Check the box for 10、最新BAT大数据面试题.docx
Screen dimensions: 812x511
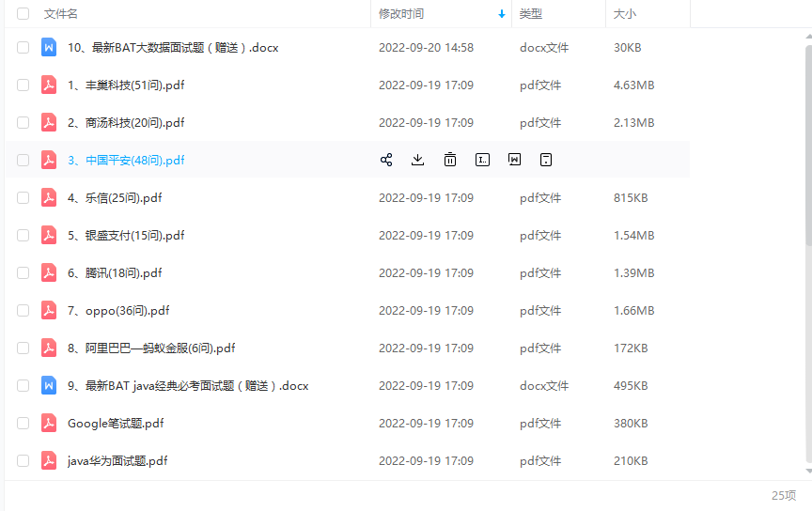[x=23, y=48]
